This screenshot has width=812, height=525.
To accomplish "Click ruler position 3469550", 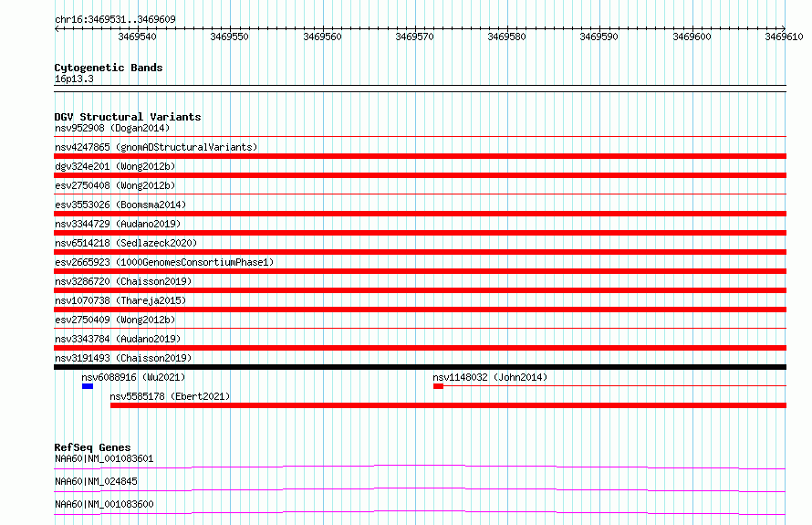I will [229, 37].
